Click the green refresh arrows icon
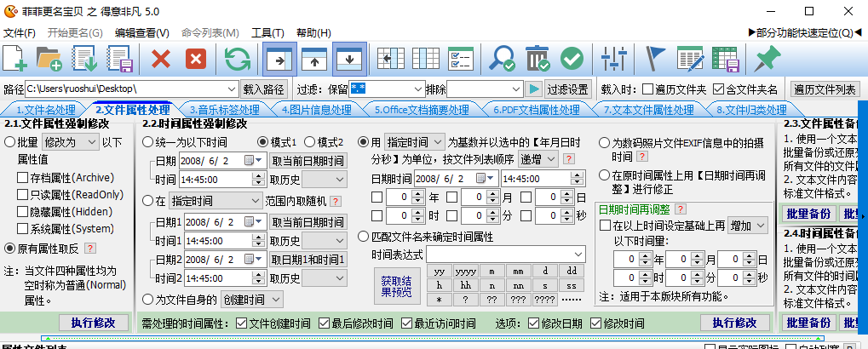This screenshot has height=349, width=868. click(x=238, y=59)
